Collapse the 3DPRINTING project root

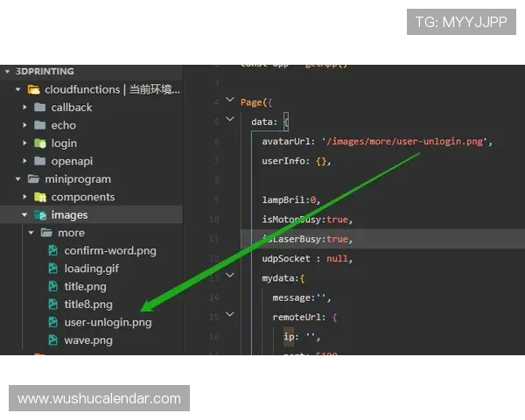click(x=7, y=72)
